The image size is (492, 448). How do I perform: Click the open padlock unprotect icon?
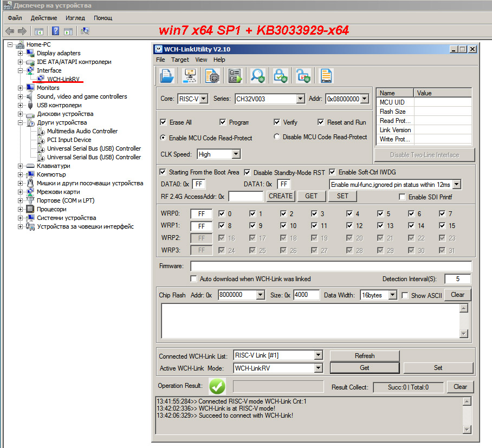click(303, 76)
